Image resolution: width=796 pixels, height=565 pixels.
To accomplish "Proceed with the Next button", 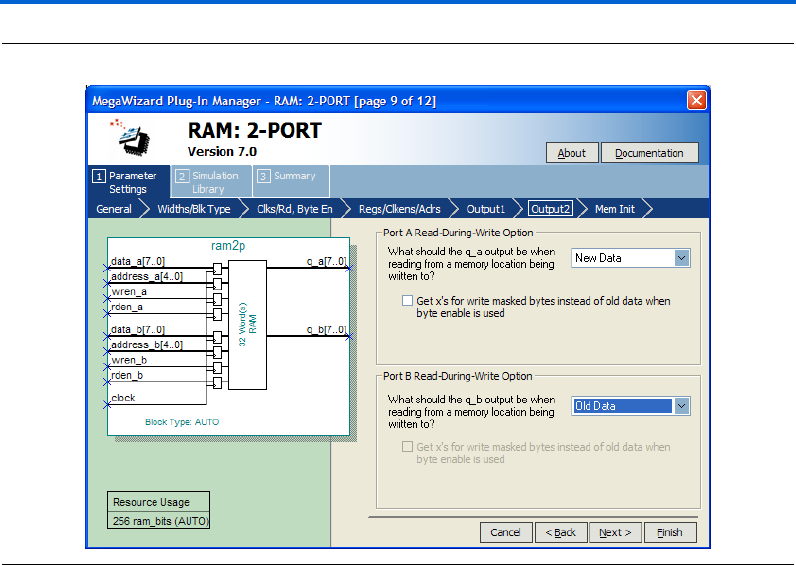I will (x=615, y=533).
